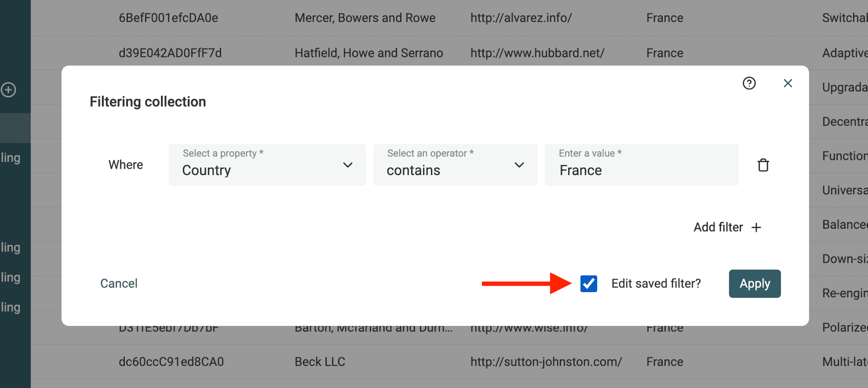Uncheck the Edit saved filter checkbox

[589, 284]
